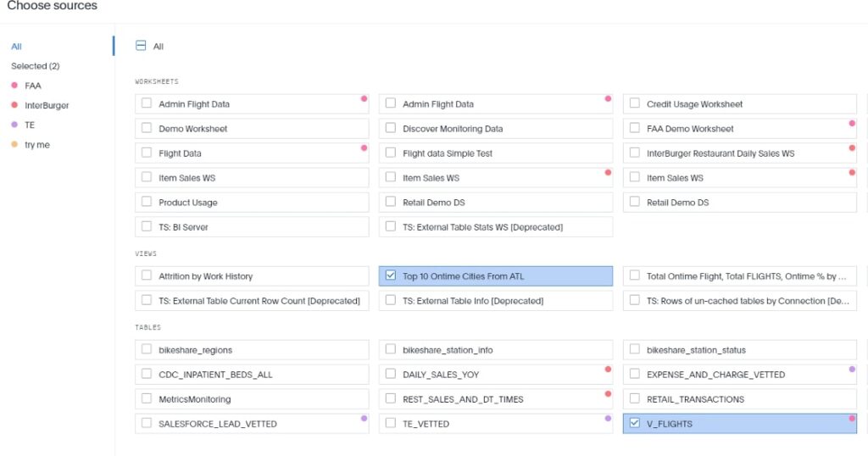Click the purple tag dot on EXPENSE_AND_CHARGE_VETTED

852,370
